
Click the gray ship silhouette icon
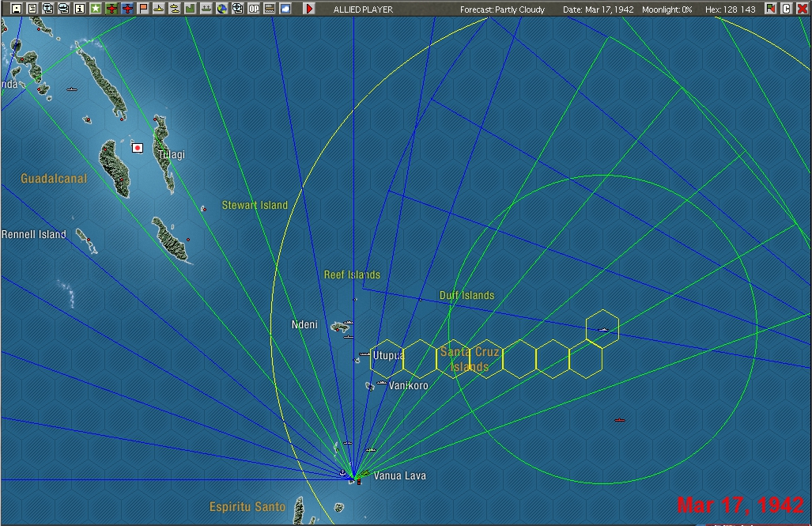pyautogui.click(x=206, y=8)
